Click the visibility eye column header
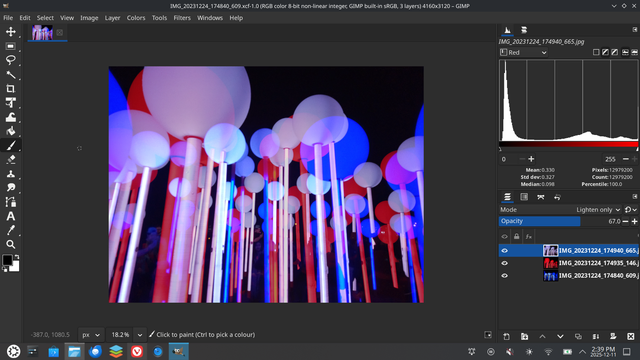The width and height of the screenshot is (640, 360). 504,236
